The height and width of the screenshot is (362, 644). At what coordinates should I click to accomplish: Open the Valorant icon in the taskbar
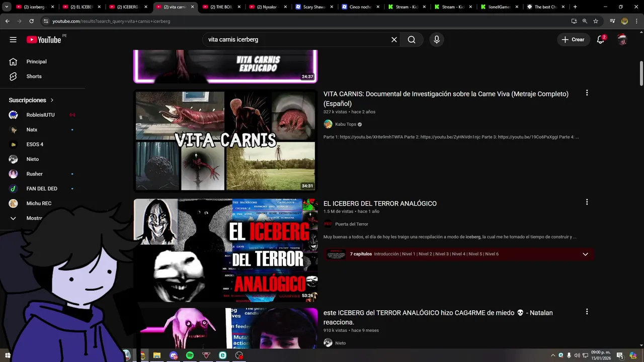(206, 355)
